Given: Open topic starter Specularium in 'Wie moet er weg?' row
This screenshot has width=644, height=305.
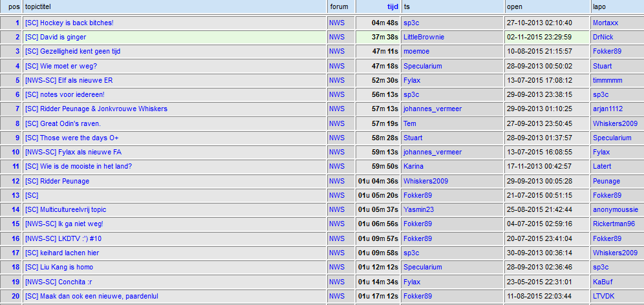Looking at the screenshot, I should point(423,66).
